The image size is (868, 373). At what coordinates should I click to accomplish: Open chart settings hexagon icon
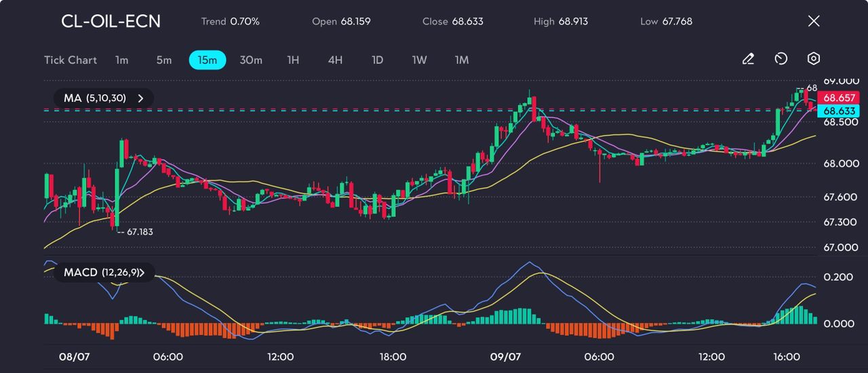click(x=814, y=59)
